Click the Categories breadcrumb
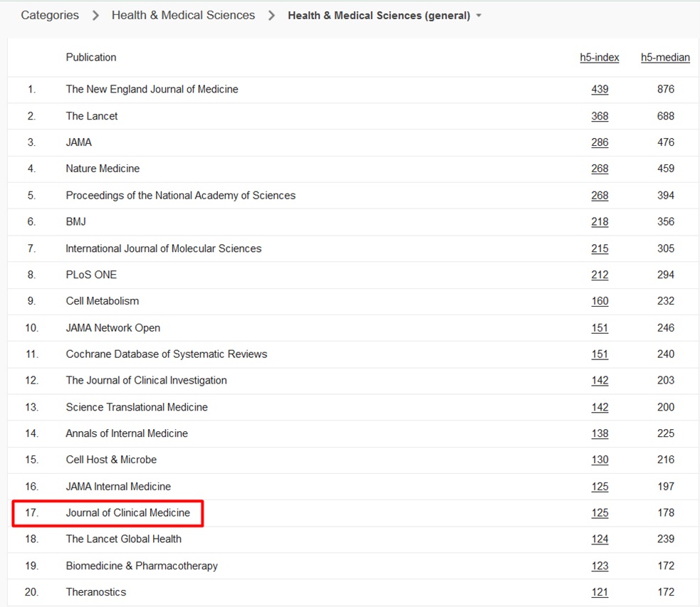 [x=49, y=14]
